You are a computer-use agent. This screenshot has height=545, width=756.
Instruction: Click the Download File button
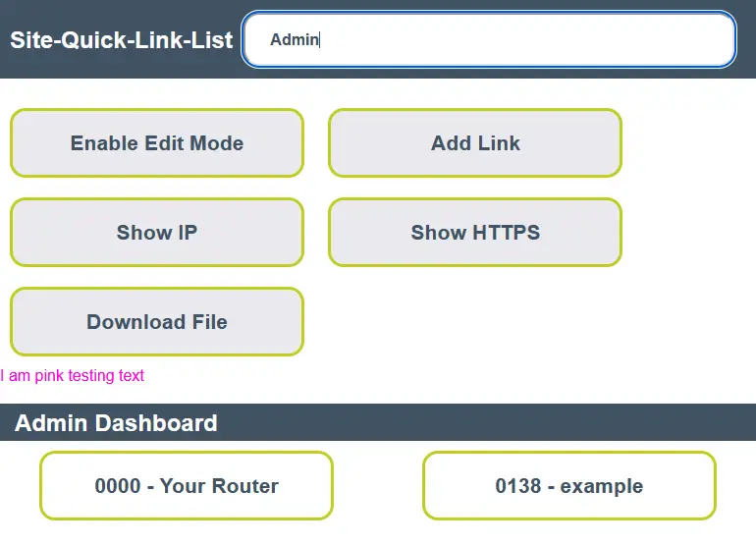click(157, 322)
